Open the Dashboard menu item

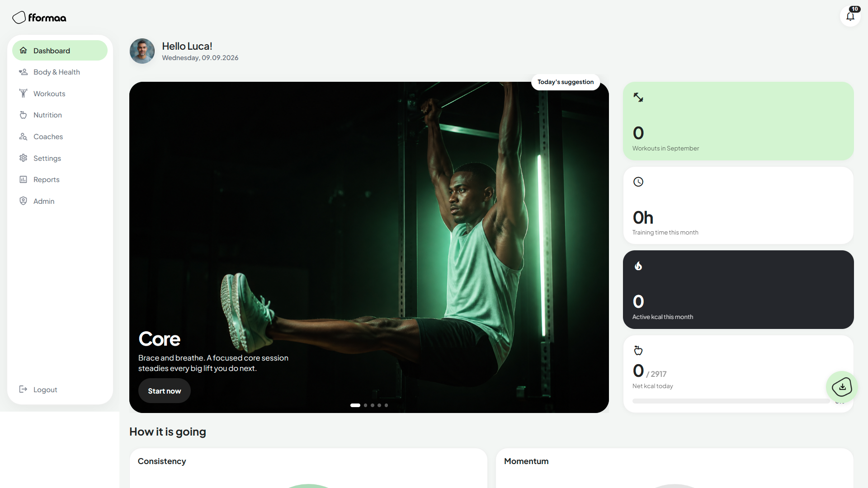tap(60, 51)
